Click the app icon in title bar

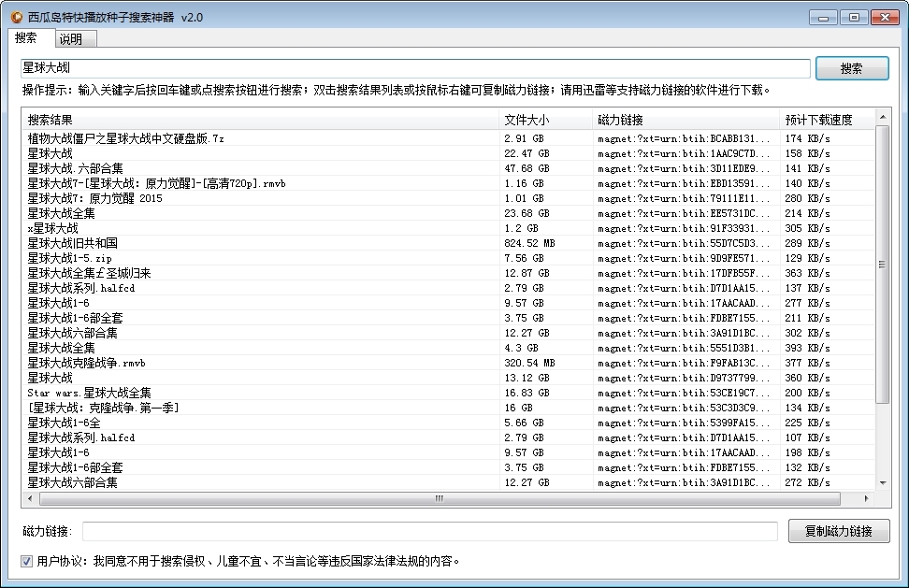(x=18, y=18)
